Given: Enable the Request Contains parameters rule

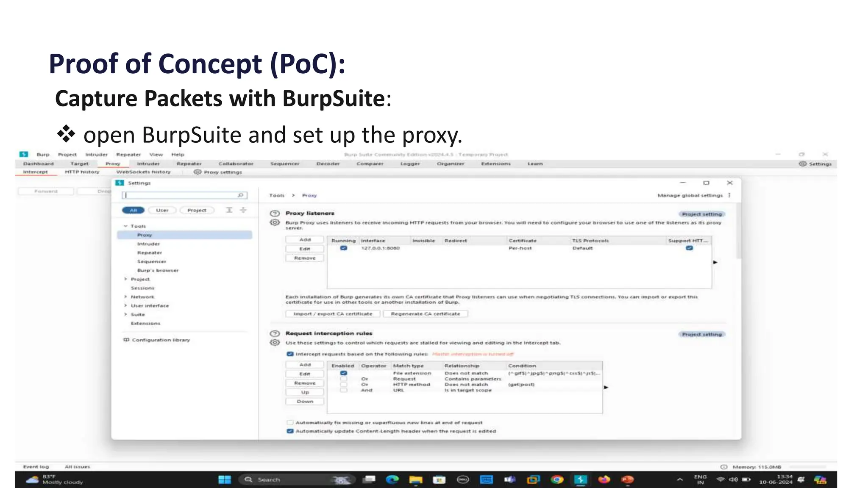Looking at the screenshot, I should point(344,379).
